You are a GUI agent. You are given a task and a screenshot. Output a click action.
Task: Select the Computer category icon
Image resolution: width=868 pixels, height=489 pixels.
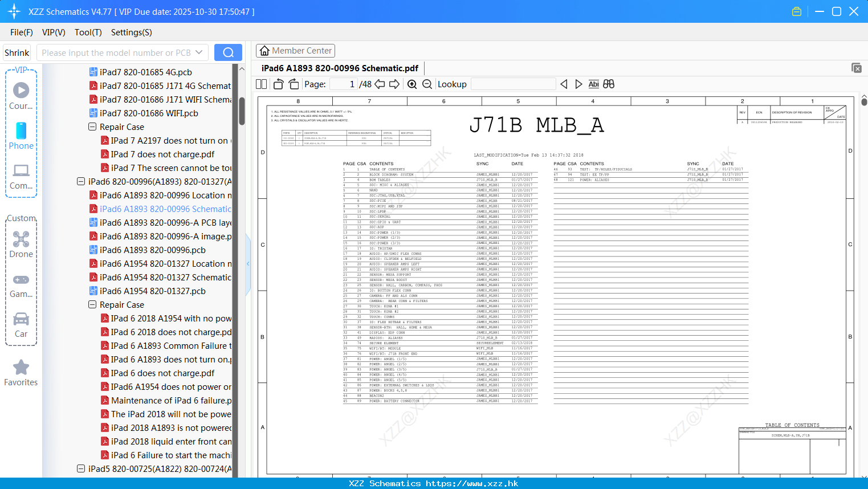[21, 176]
